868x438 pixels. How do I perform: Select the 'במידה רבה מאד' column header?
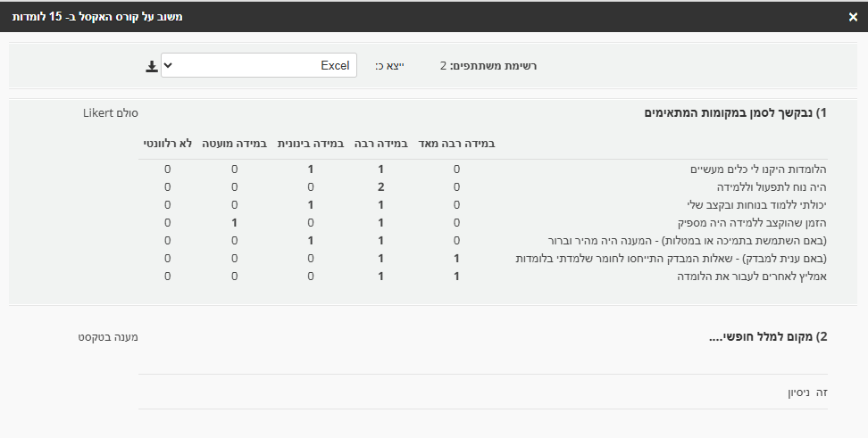[x=456, y=143]
